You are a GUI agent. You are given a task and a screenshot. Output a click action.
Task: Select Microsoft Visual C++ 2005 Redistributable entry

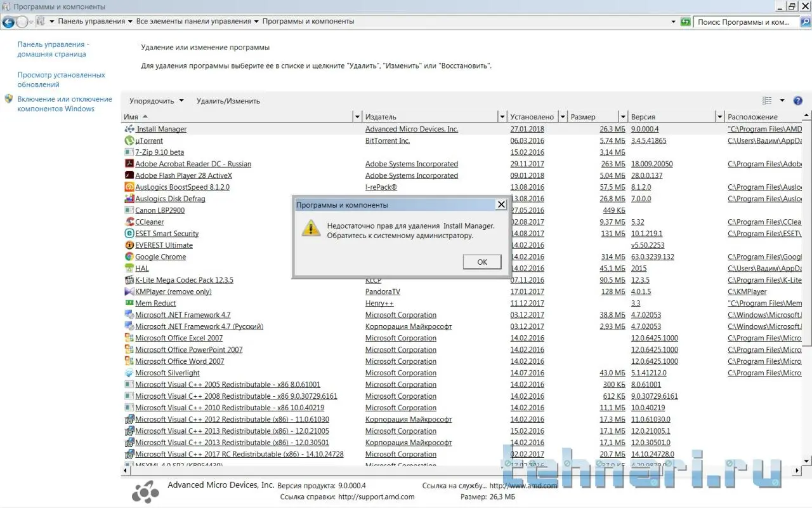click(x=228, y=384)
